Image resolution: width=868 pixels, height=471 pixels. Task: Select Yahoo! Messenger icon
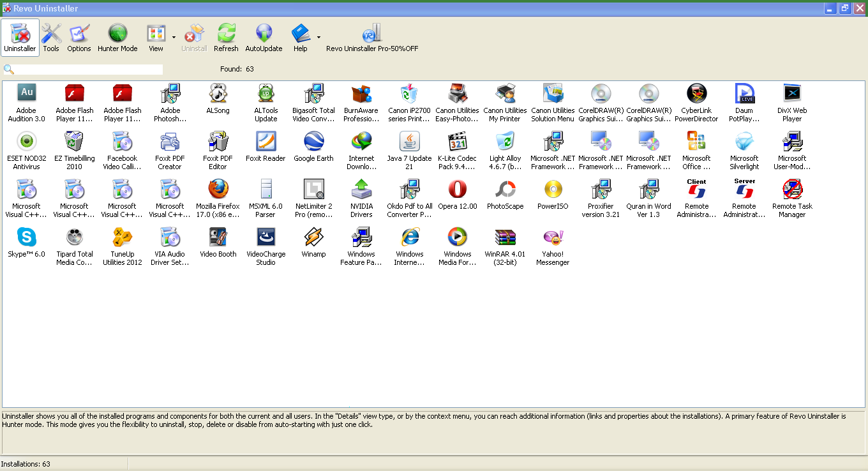pyautogui.click(x=553, y=236)
